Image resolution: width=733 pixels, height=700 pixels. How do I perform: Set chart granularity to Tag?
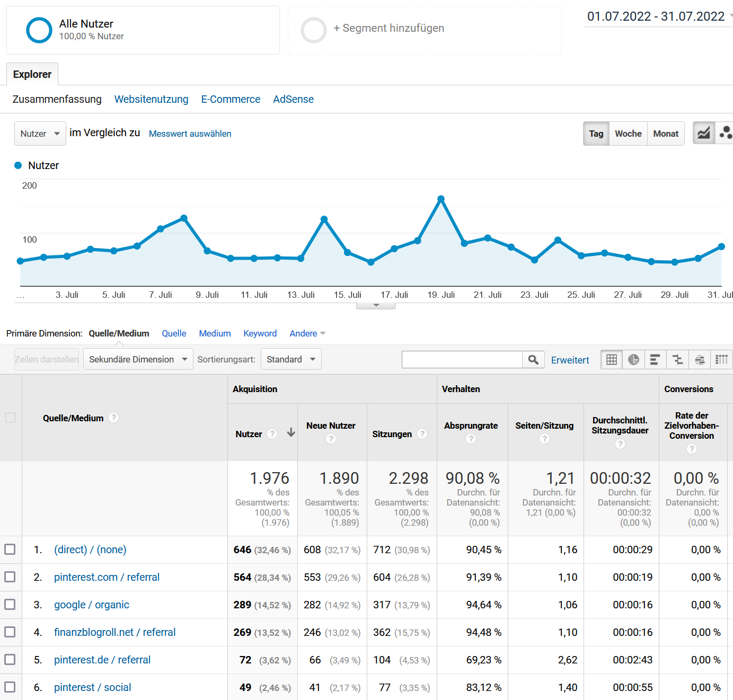pos(596,134)
